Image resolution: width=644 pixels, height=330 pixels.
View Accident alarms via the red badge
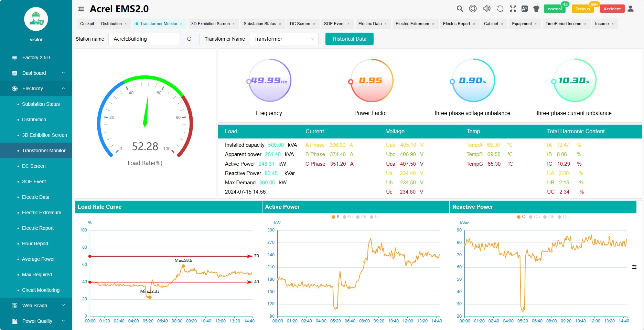pos(612,8)
